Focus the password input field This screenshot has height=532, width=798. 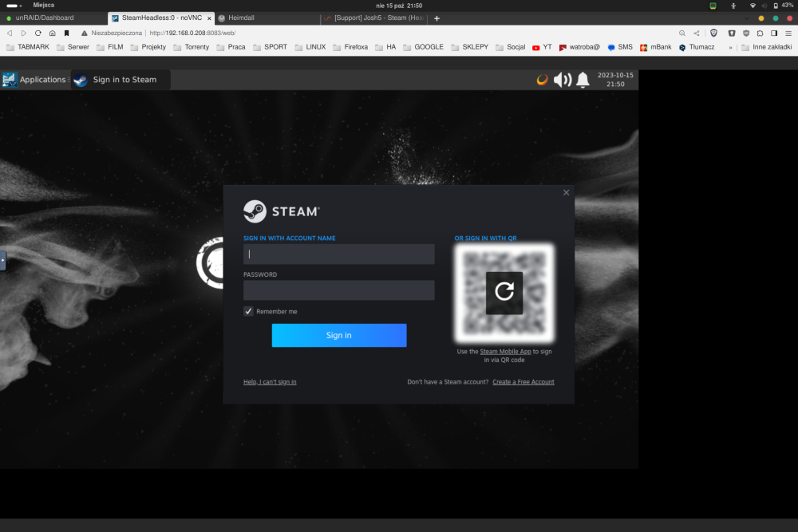click(339, 290)
